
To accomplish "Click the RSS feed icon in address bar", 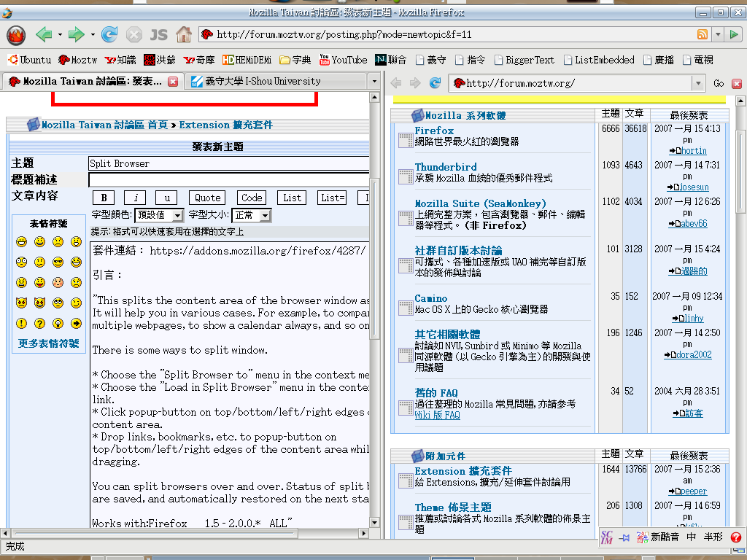I will [703, 34].
